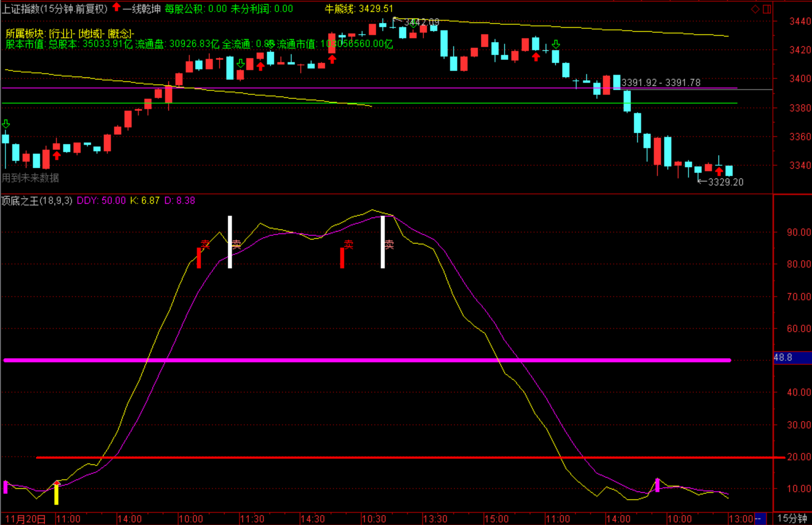Click the 3400 price axis label
Image resolution: width=812 pixels, height=525 pixels.
pos(800,79)
